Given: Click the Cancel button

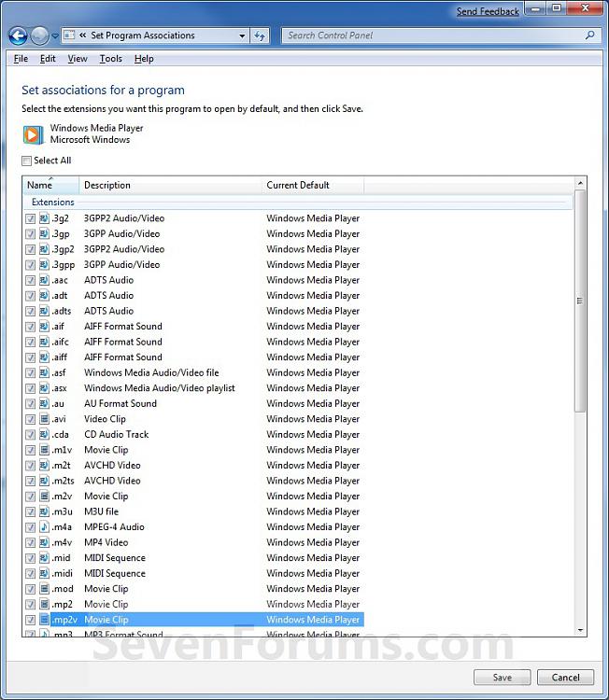Looking at the screenshot, I should (x=566, y=678).
